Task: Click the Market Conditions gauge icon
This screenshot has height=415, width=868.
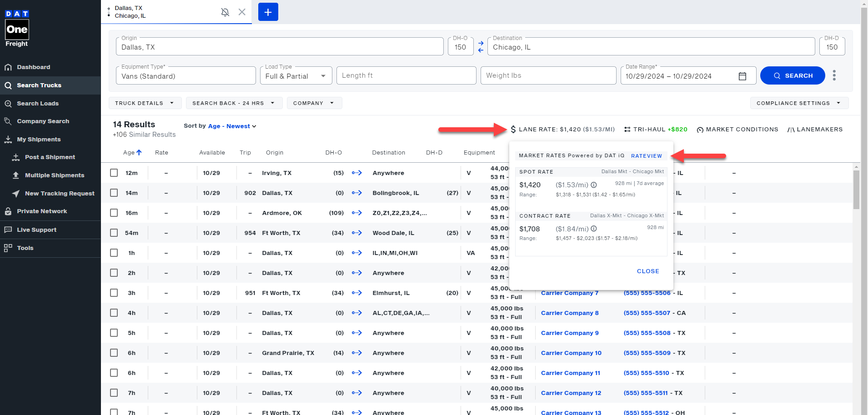Action: coord(700,130)
